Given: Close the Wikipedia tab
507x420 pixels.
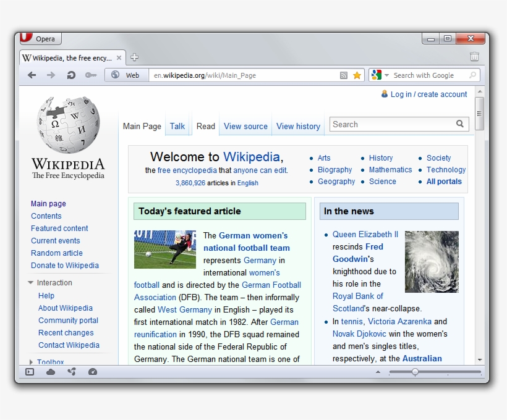Looking at the screenshot, I should point(119,58).
